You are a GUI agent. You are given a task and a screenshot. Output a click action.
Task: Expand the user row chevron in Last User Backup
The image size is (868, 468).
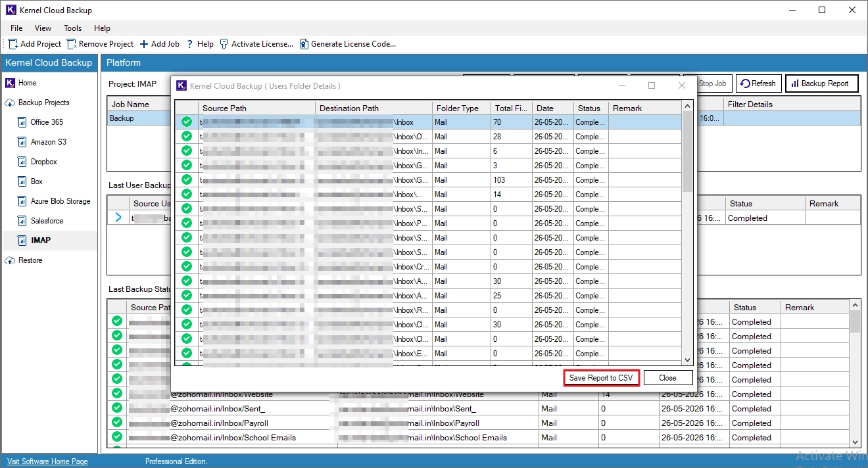118,218
